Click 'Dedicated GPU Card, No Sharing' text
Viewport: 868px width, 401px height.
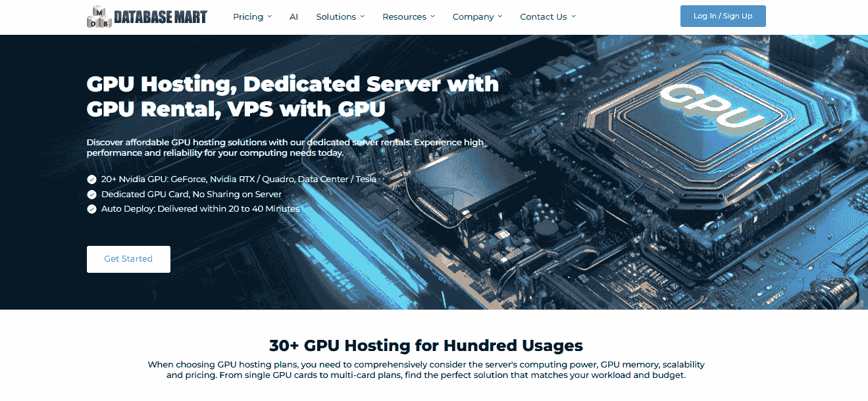pyautogui.click(x=191, y=194)
